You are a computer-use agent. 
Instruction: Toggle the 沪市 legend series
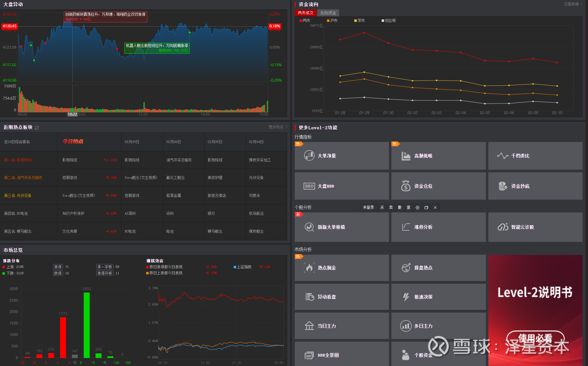click(332, 21)
